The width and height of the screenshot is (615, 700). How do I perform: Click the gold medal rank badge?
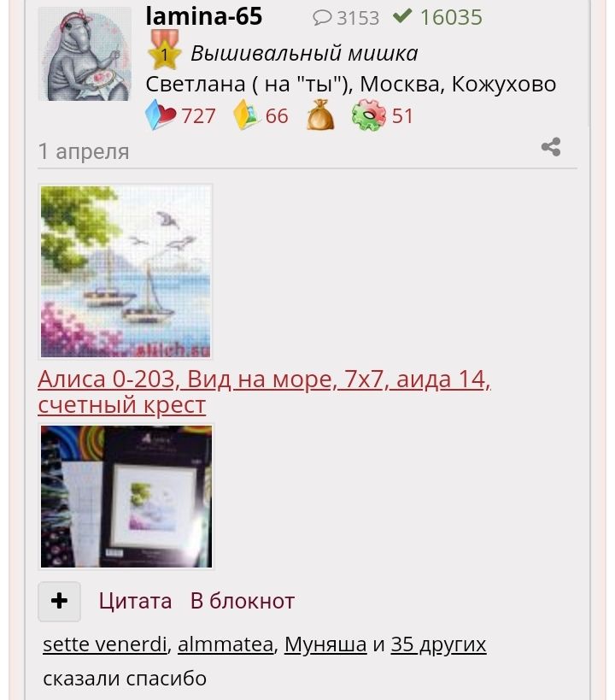(x=164, y=50)
